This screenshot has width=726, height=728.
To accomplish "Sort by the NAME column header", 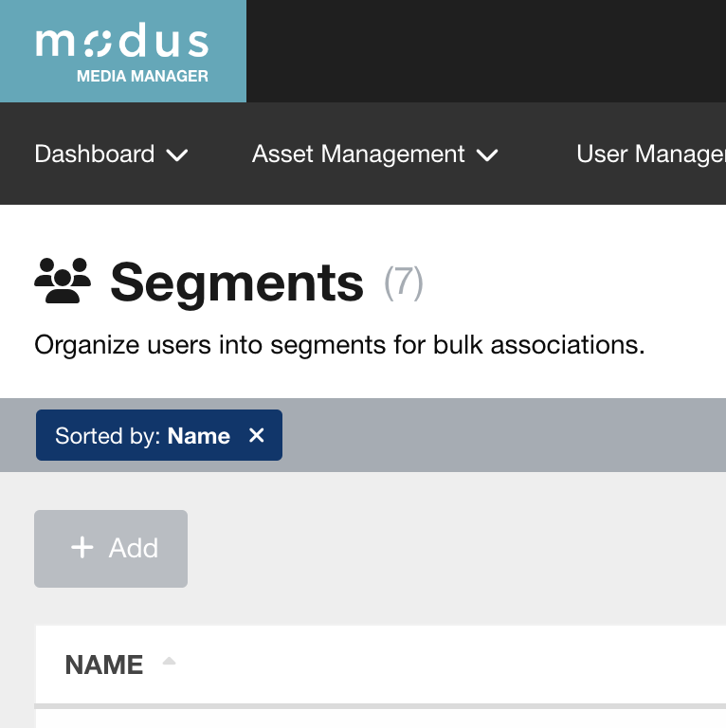I will click(104, 664).
